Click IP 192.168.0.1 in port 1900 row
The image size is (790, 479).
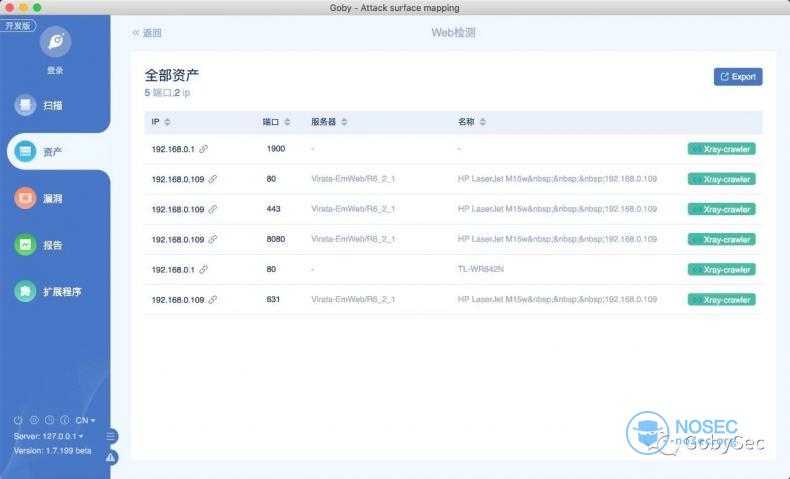coord(173,150)
